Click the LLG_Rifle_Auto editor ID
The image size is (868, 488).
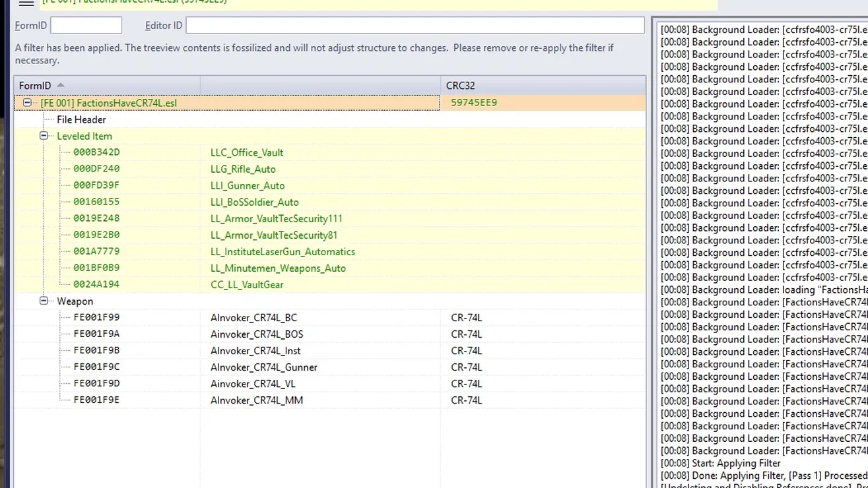click(x=243, y=169)
